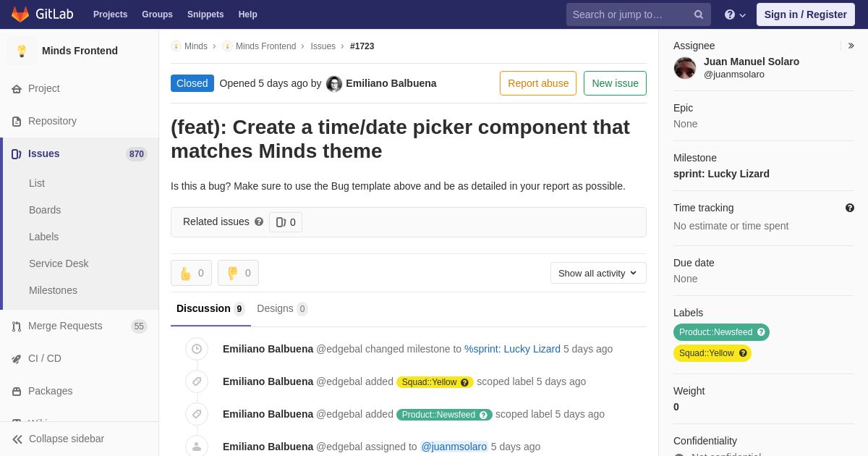The image size is (868, 456).
Task: Click Issues breadcrumb link
Action: pyautogui.click(x=323, y=46)
